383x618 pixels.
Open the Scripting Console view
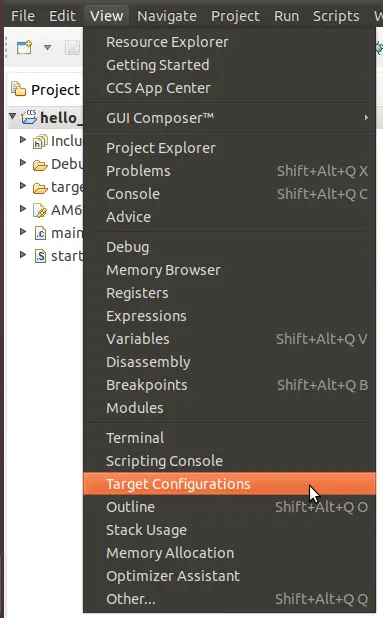pyautogui.click(x=229, y=461)
